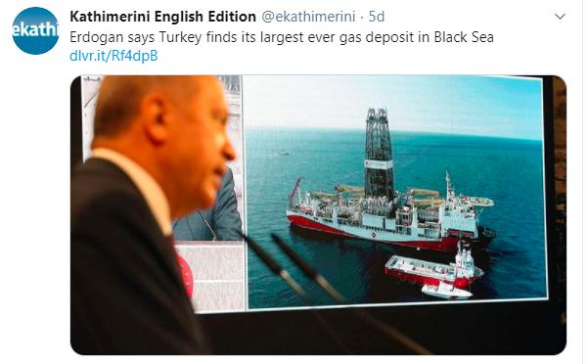Click the red support vessel in photo
The image size is (588, 364).
pyautogui.click(x=433, y=267)
